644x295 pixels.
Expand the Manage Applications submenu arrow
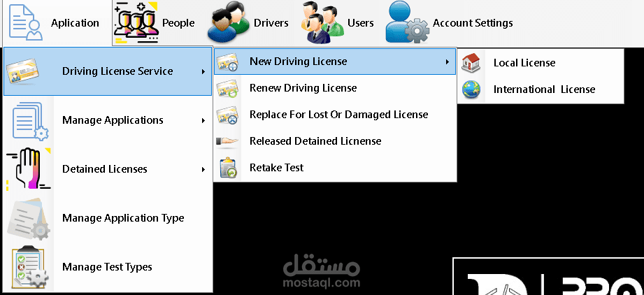tap(203, 120)
